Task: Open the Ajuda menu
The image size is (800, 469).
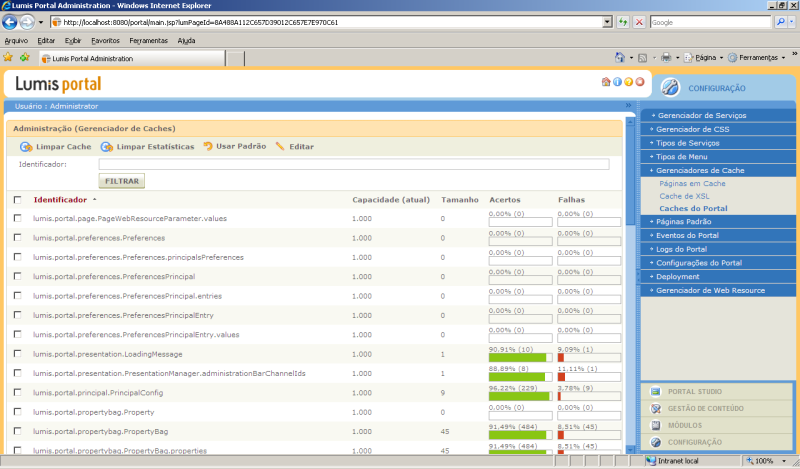Action: coord(186,40)
